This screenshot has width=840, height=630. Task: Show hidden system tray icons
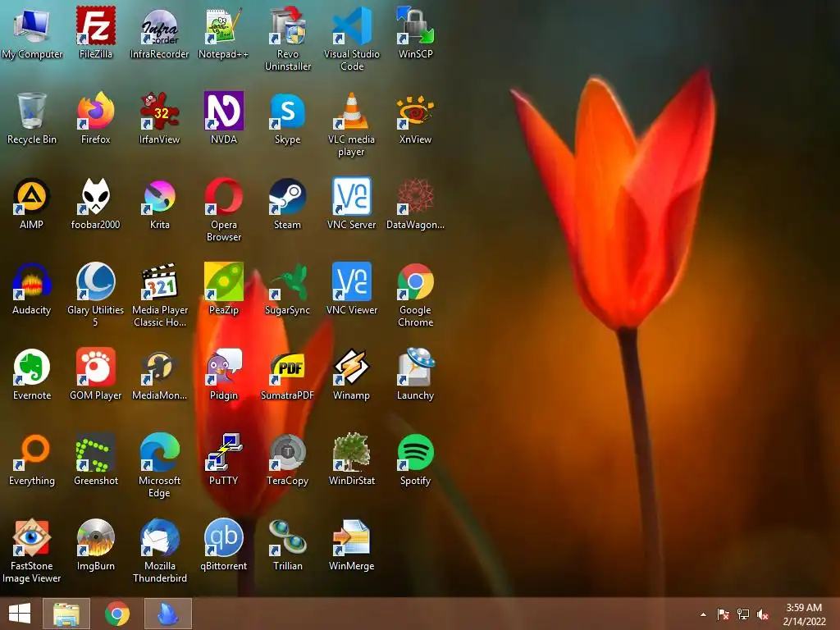[703, 614]
